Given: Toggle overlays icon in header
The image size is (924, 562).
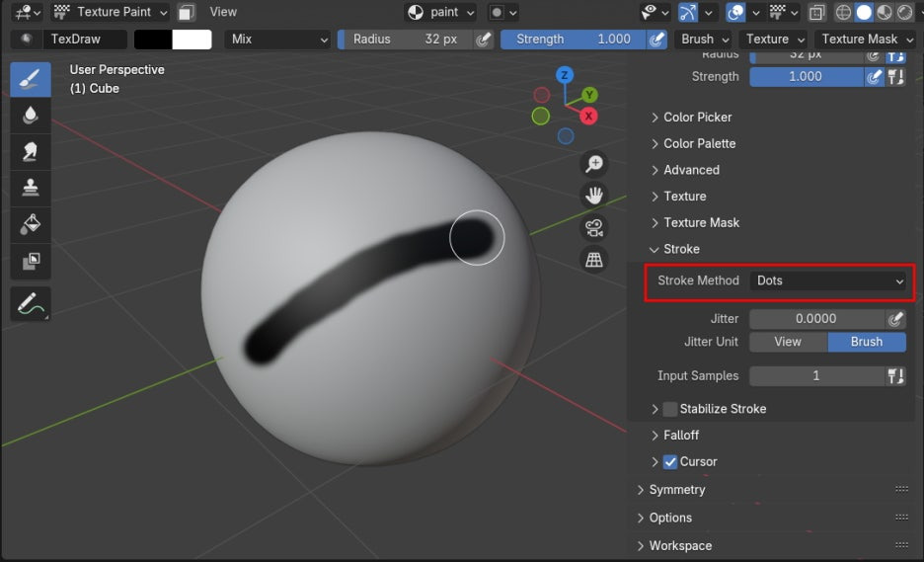Looking at the screenshot, I should click(x=735, y=12).
